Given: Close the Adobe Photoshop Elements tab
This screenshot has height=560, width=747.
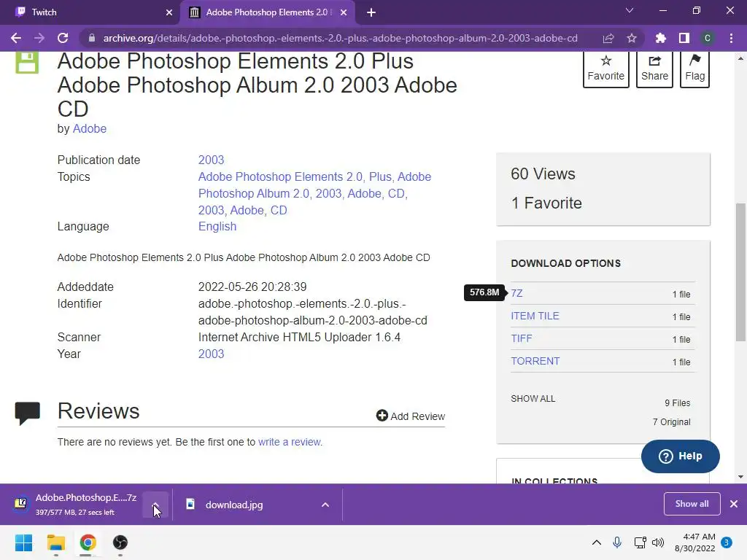Looking at the screenshot, I should point(344,12).
